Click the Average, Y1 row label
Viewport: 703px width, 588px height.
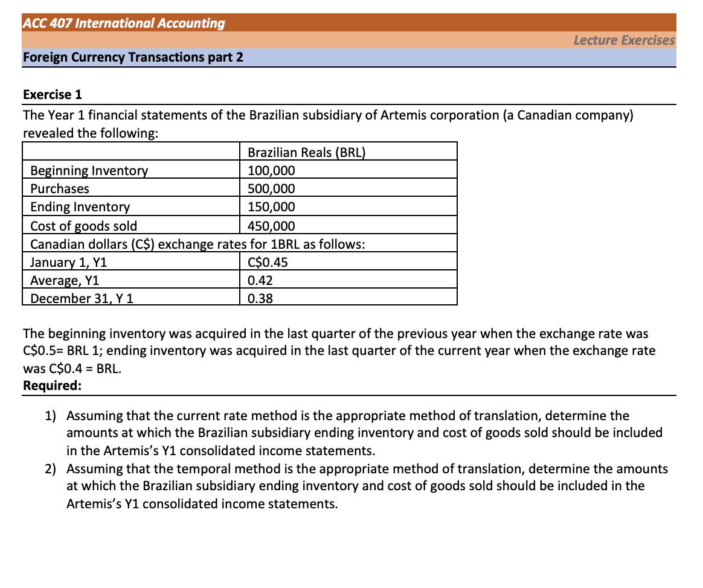[65, 280]
